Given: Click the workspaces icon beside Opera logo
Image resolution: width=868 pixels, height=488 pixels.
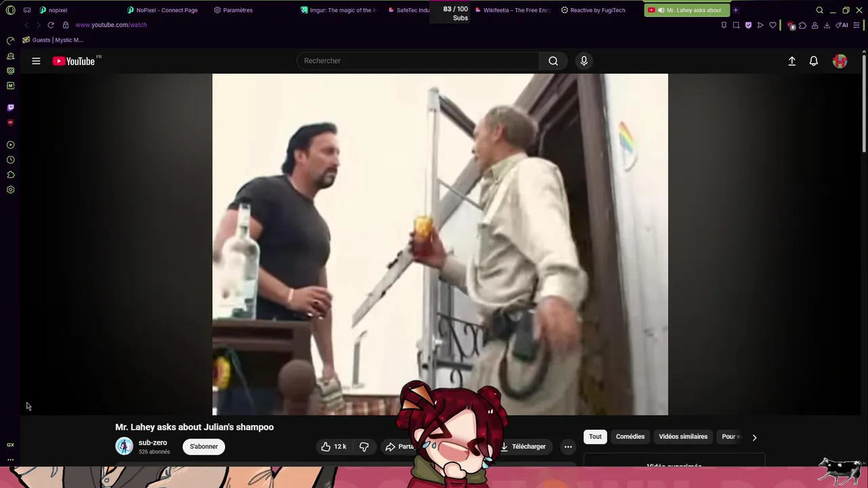Looking at the screenshot, I should pos(27,10).
